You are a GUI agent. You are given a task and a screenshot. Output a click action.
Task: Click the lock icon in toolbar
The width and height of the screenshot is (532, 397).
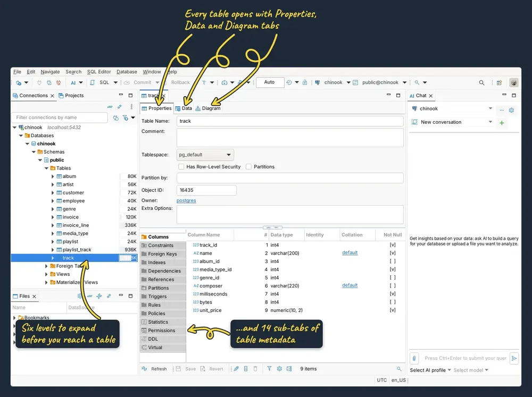305,82
